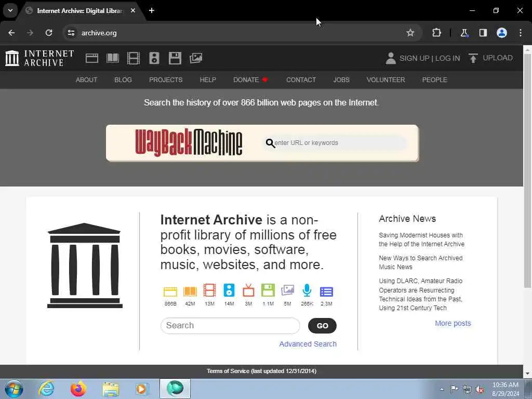Reload the page

tap(49, 33)
